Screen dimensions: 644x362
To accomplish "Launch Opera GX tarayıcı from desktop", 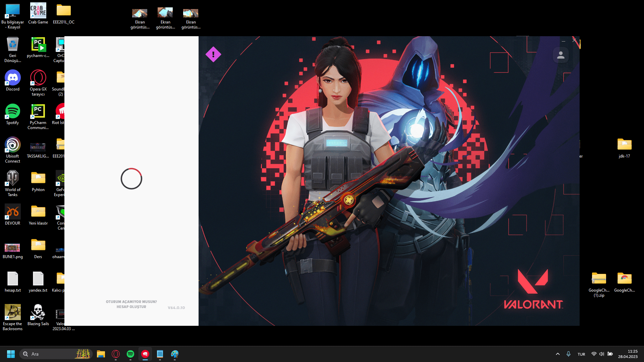I will (x=38, y=83).
